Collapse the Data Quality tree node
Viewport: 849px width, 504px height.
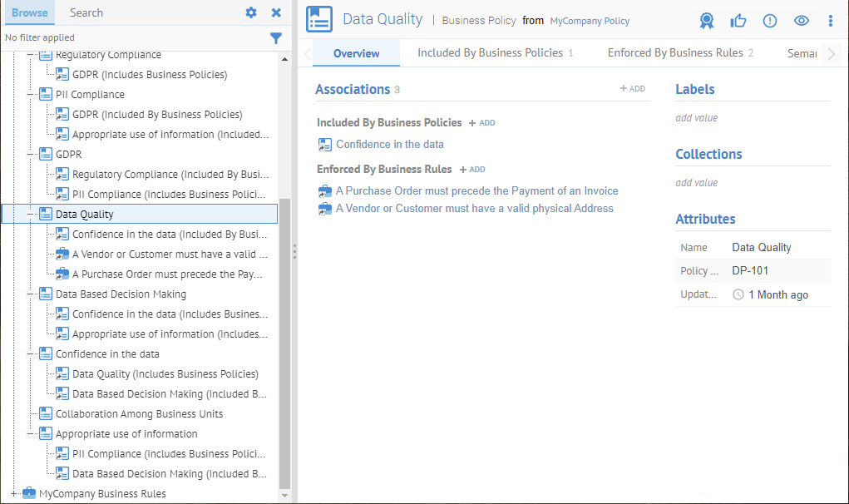tap(31, 215)
